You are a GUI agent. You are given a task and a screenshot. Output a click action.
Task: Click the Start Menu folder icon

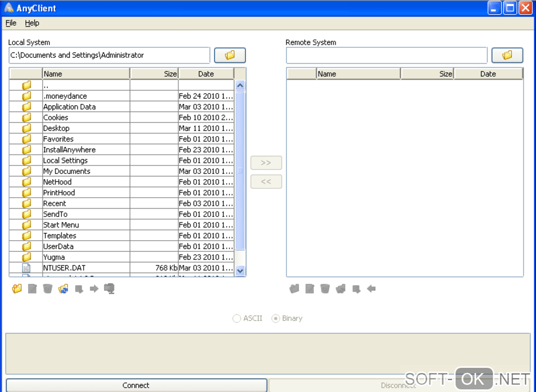point(26,225)
